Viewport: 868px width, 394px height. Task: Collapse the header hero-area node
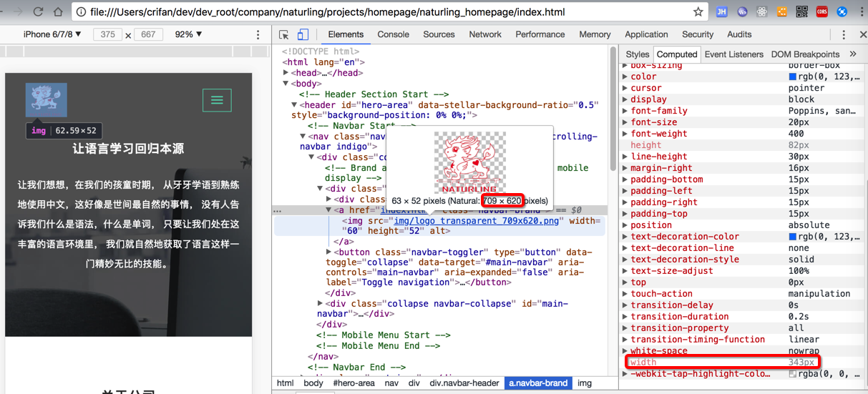[294, 104]
